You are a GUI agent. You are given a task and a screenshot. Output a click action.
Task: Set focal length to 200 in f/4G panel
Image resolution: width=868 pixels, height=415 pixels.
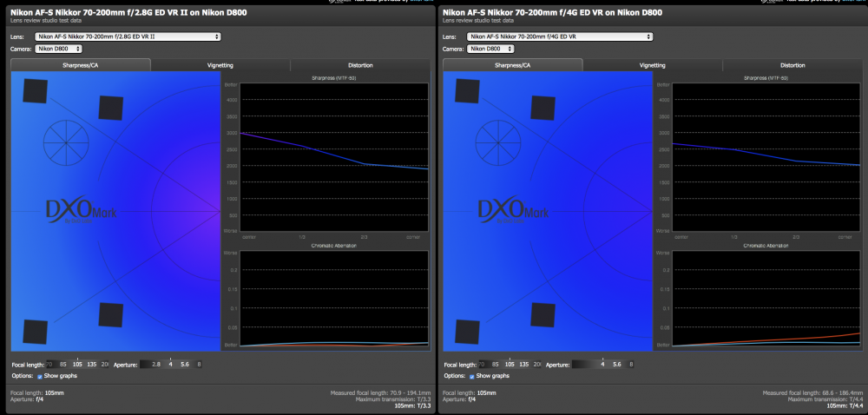coord(537,365)
